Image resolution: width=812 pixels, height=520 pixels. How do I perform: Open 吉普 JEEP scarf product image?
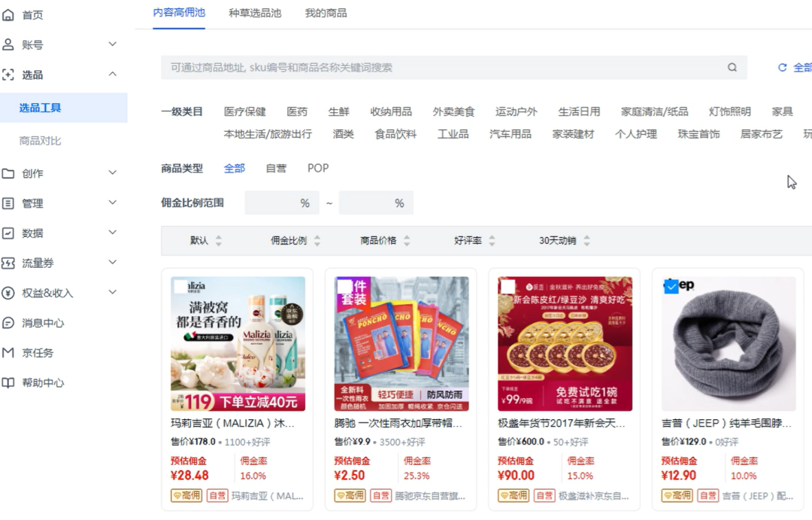point(729,344)
